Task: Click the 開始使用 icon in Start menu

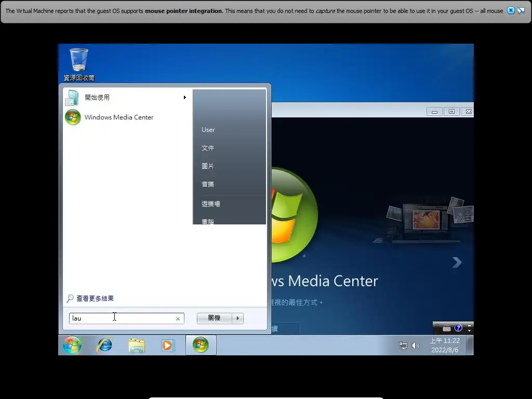Action: (72, 97)
